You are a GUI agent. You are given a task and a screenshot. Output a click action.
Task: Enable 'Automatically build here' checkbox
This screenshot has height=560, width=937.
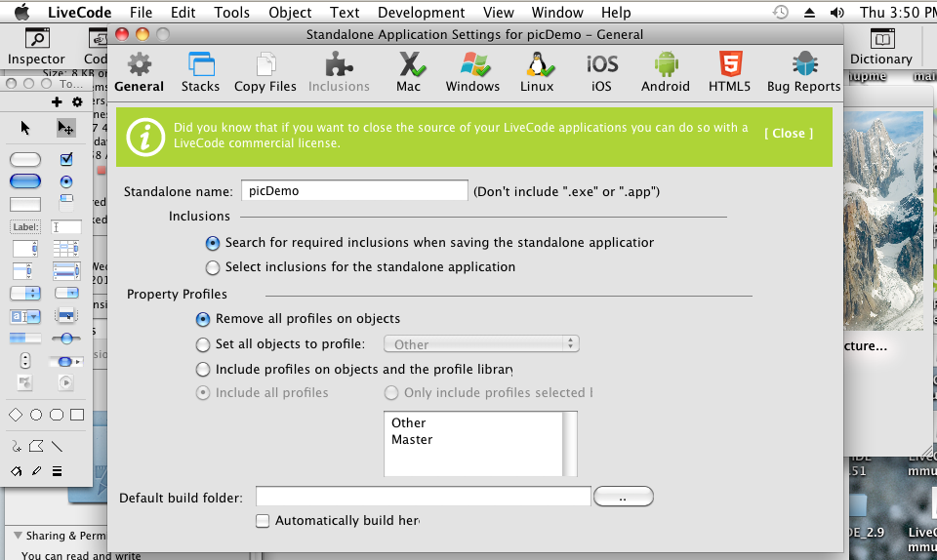point(263,521)
